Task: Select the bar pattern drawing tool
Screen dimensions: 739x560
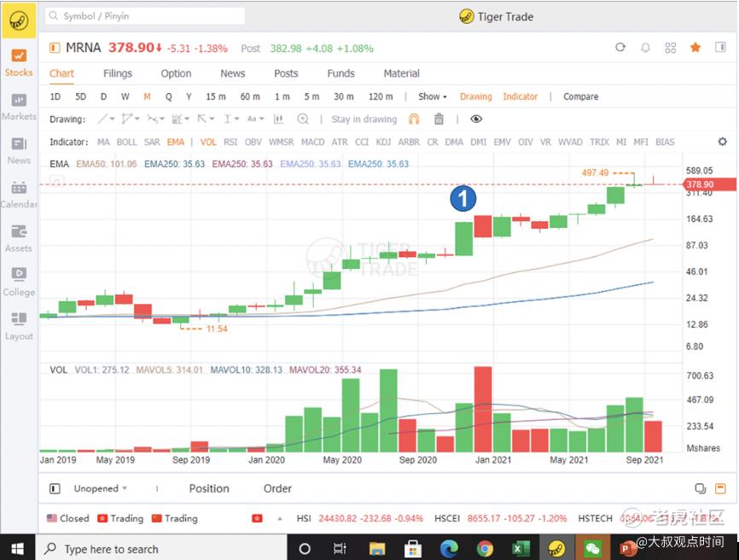Action: pos(278,120)
